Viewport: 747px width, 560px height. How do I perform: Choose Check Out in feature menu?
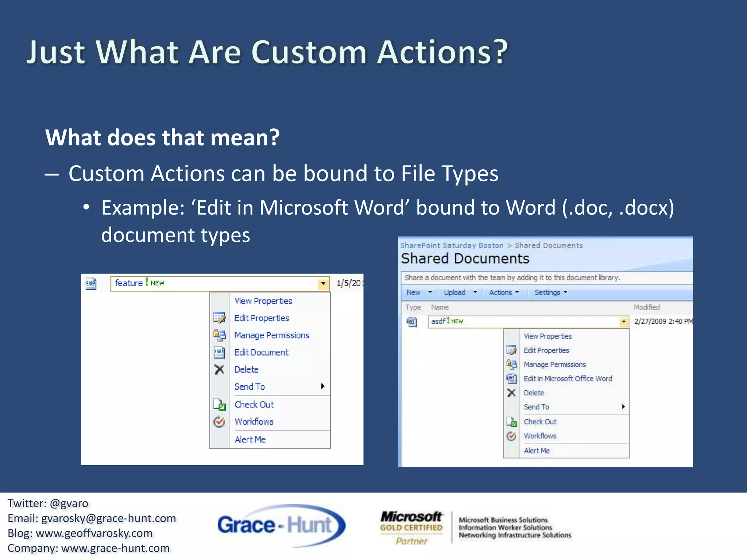coord(254,405)
